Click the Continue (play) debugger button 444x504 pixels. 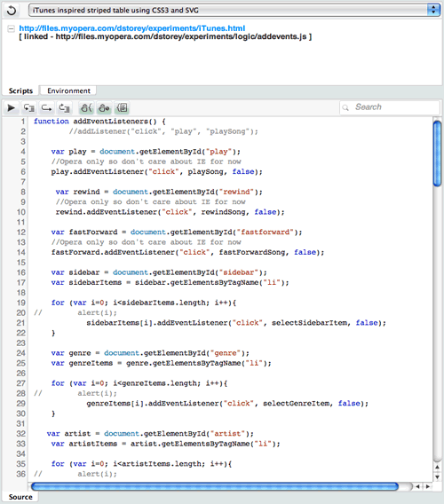(12, 108)
